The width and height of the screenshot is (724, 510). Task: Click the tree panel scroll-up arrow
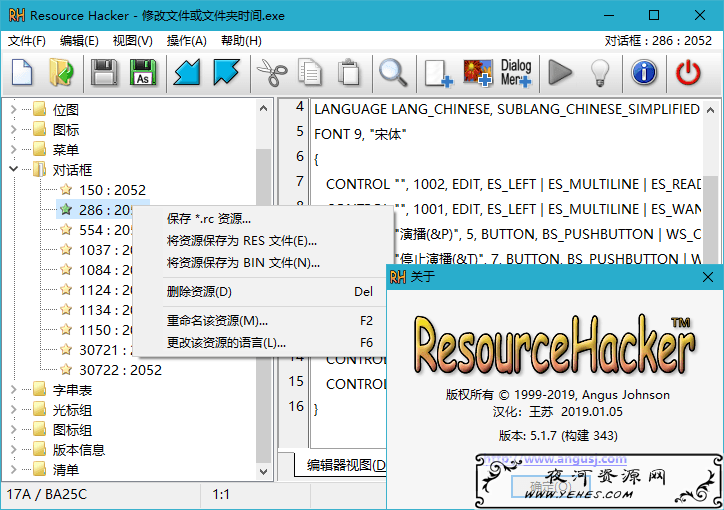pyautogui.click(x=264, y=109)
